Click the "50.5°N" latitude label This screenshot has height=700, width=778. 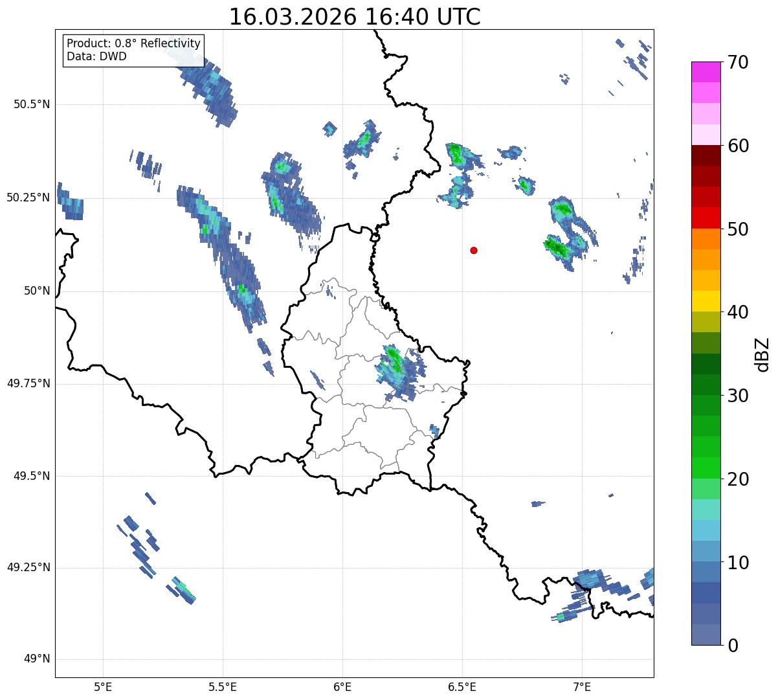[x=32, y=105]
